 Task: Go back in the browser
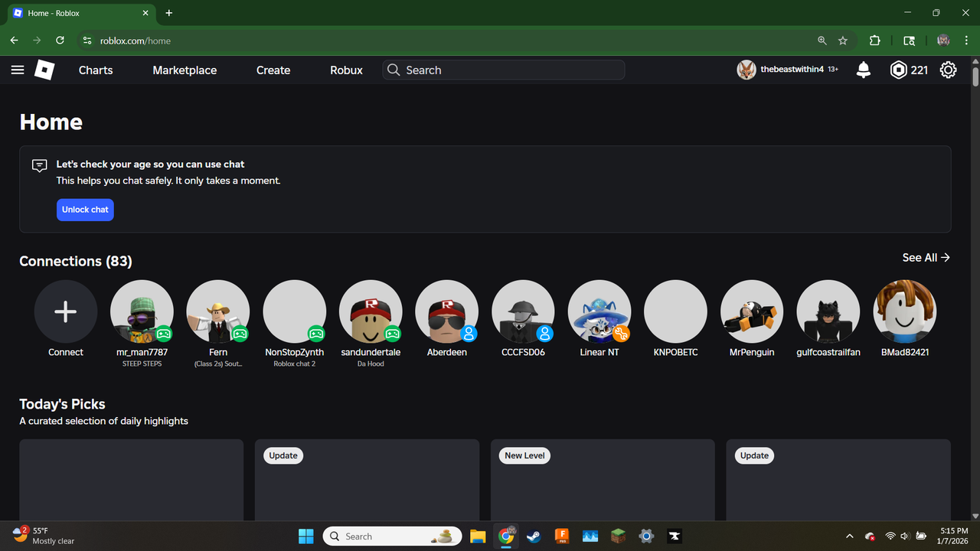[x=14, y=41]
